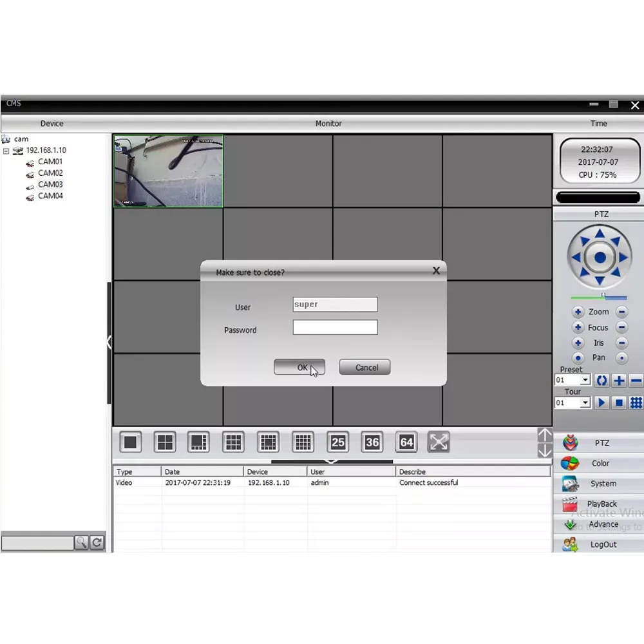Open the System panel tab
This screenshot has width=644, height=644.
click(602, 484)
